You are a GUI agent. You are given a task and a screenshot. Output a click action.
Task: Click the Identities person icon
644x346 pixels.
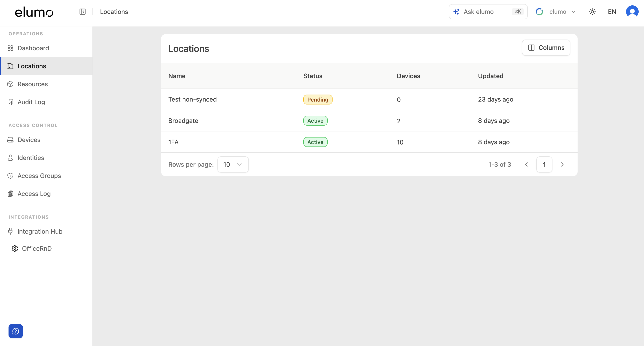(10, 158)
